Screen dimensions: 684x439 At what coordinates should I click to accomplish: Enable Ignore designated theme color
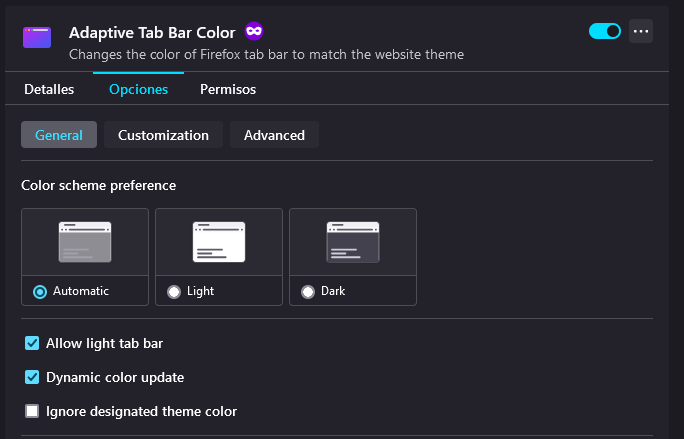coord(32,411)
